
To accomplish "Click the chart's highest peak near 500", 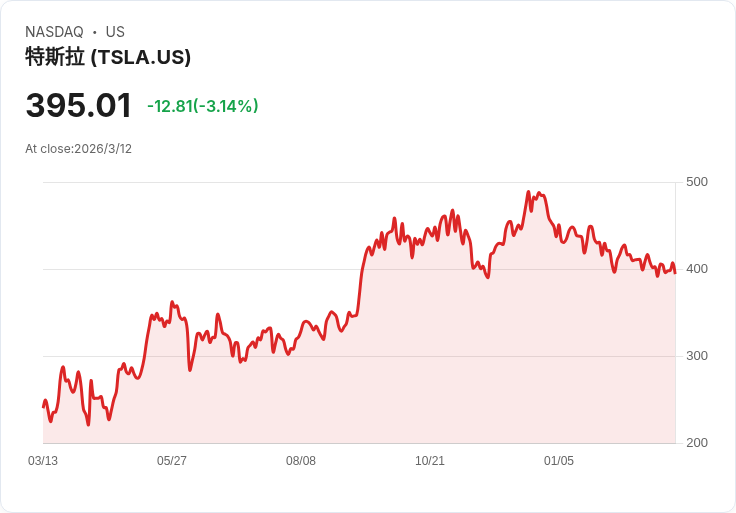I will 529,192.
